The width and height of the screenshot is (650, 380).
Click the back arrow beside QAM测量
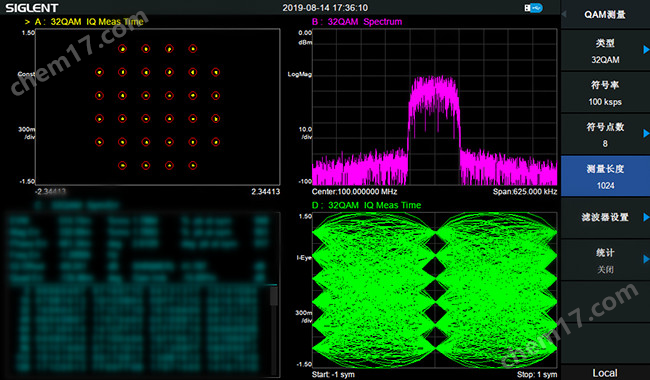564,14
